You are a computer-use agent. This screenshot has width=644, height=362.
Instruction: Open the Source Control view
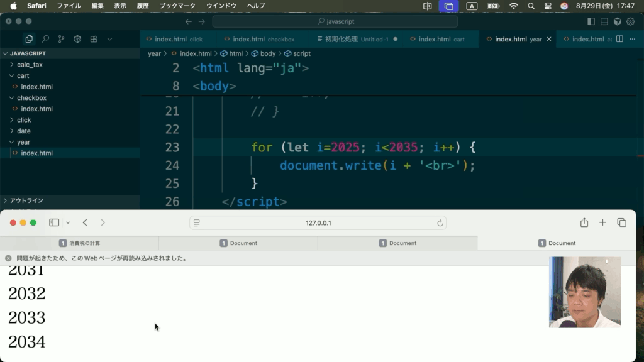61,39
